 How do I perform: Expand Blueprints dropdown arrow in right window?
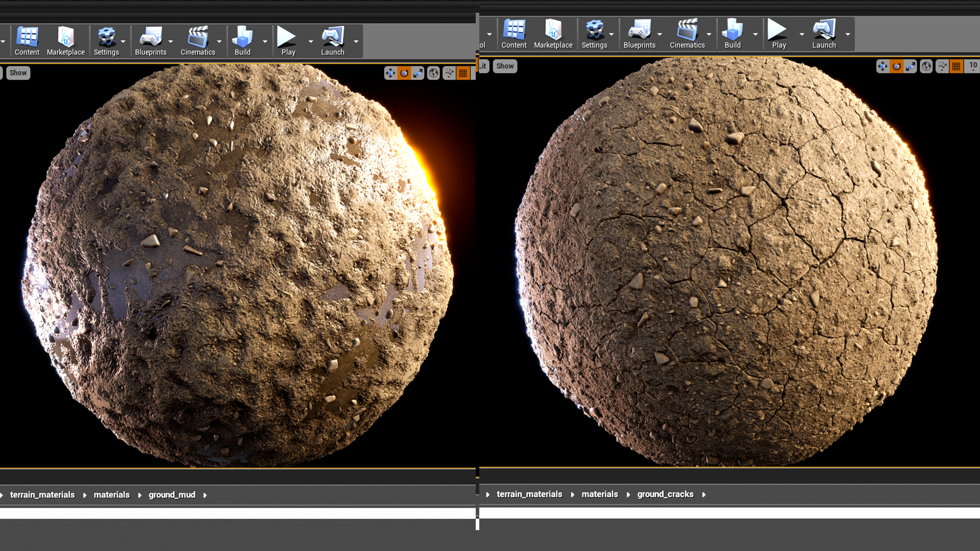click(659, 34)
